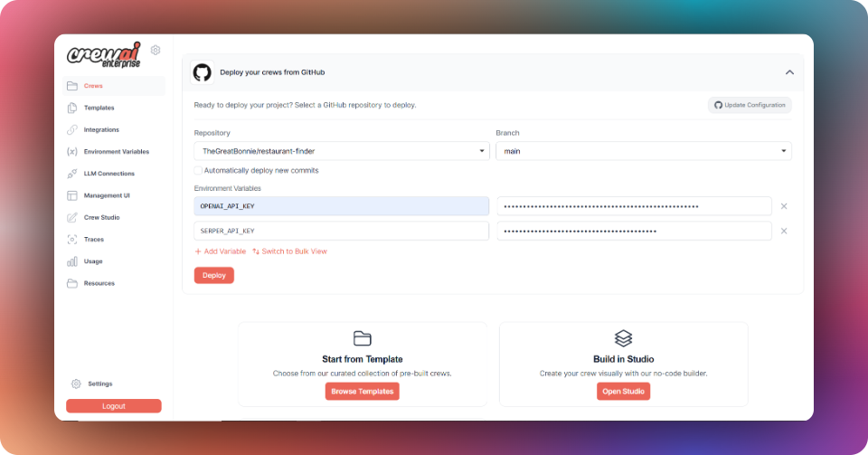Open Management UI from the sidebar
Viewport: 868px width, 455px height.
tap(107, 195)
